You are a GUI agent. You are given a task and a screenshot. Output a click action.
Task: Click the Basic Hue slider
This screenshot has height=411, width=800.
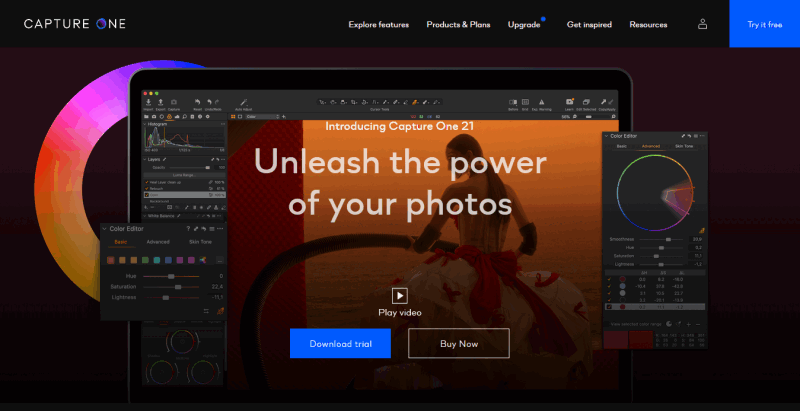click(x=171, y=276)
